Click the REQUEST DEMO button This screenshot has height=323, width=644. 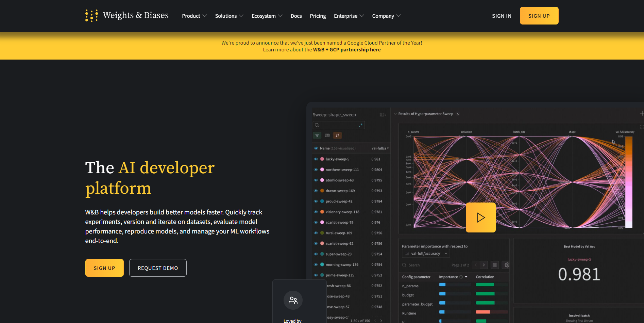tap(158, 268)
